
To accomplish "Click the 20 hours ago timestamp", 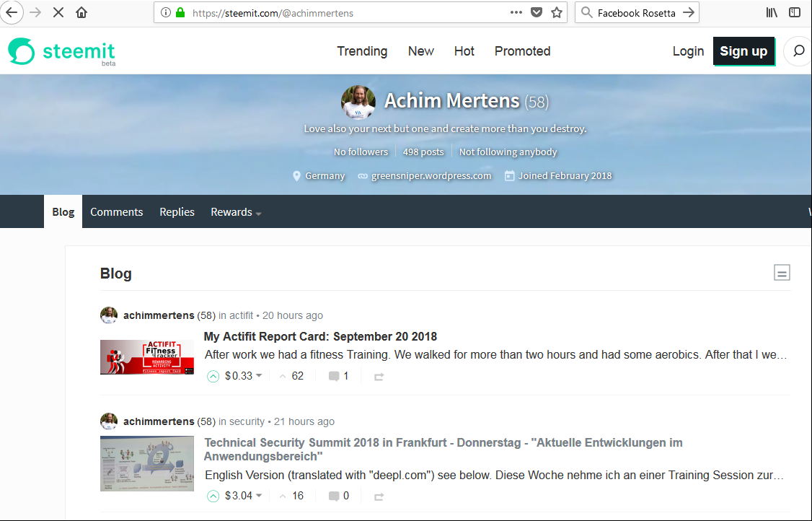I will click(293, 315).
